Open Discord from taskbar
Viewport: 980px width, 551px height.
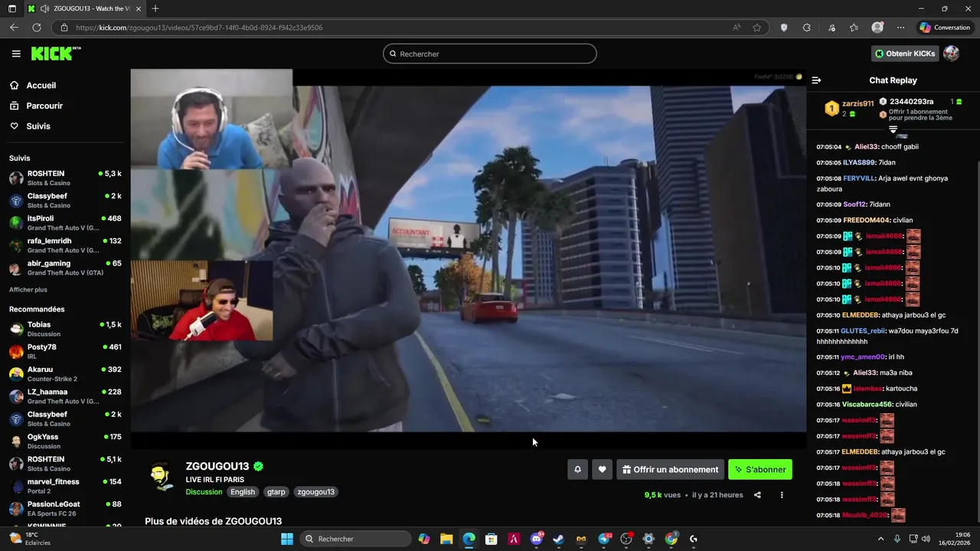[x=537, y=539]
